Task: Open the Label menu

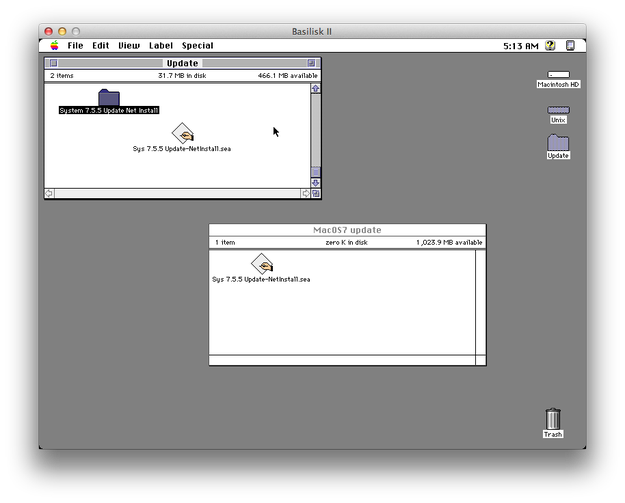Action: [x=161, y=45]
